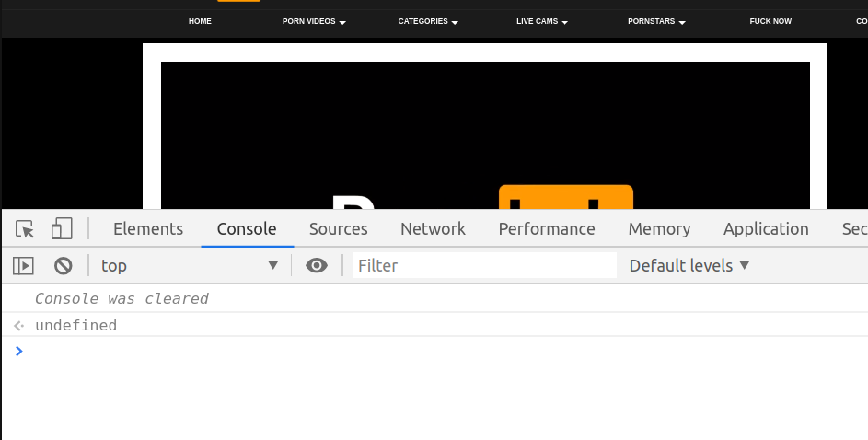
Task: Click 'Console was cleared' message
Action: tap(122, 299)
